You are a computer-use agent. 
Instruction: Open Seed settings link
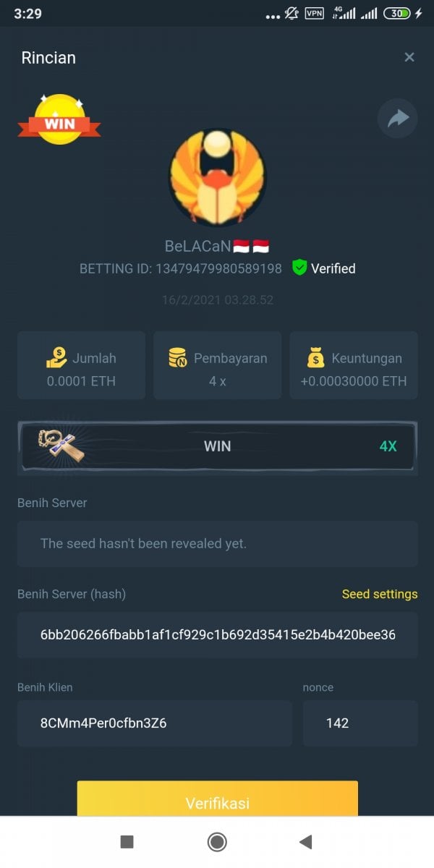[380, 594]
